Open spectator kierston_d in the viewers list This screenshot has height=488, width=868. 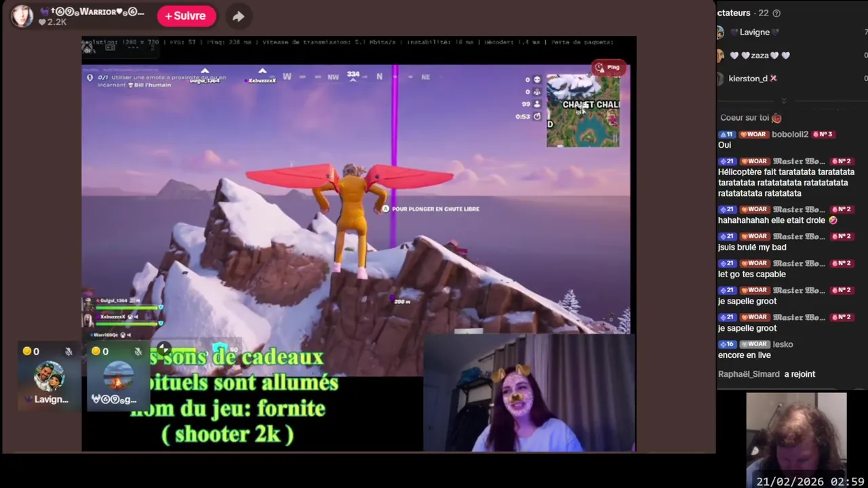click(x=752, y=79)
